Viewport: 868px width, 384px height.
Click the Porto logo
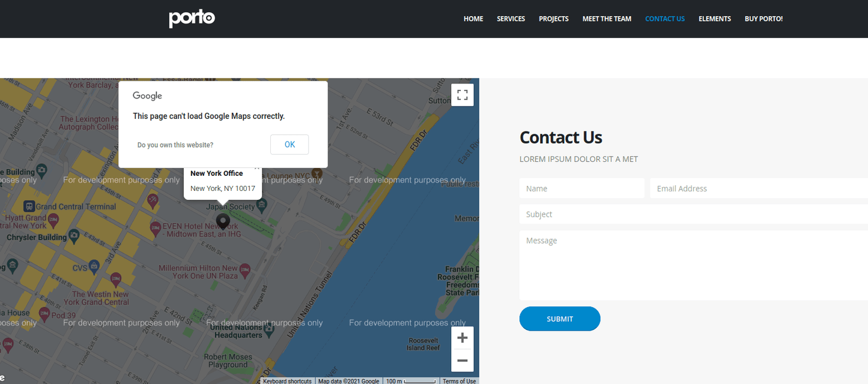(x=192, y=19)
